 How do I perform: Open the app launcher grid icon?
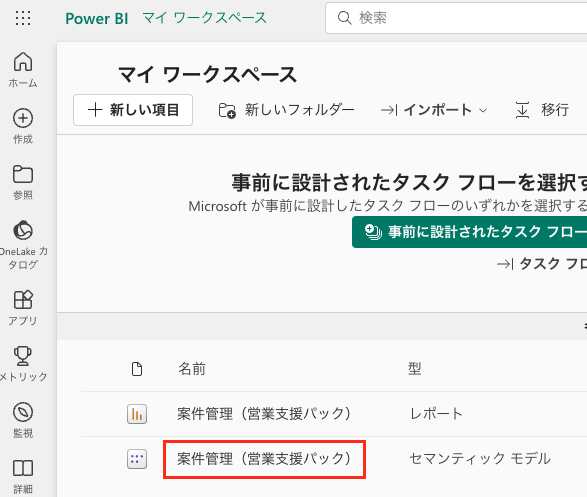[23, 18]
